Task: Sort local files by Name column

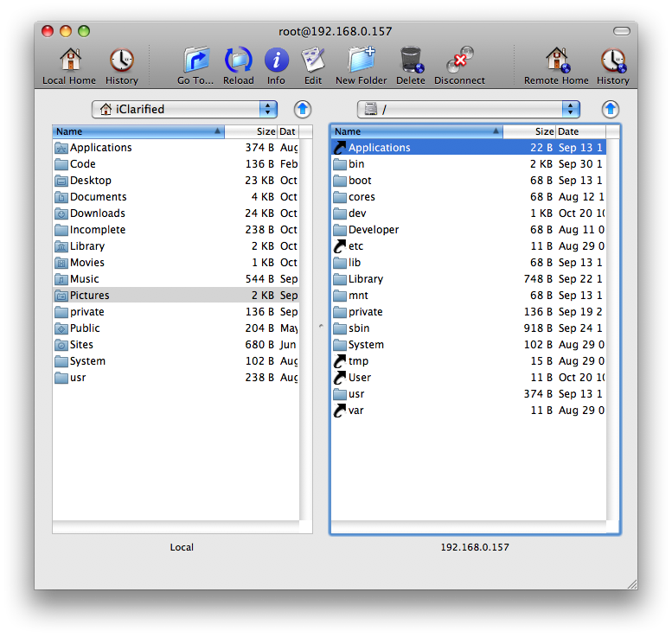Action: (138, 131)
